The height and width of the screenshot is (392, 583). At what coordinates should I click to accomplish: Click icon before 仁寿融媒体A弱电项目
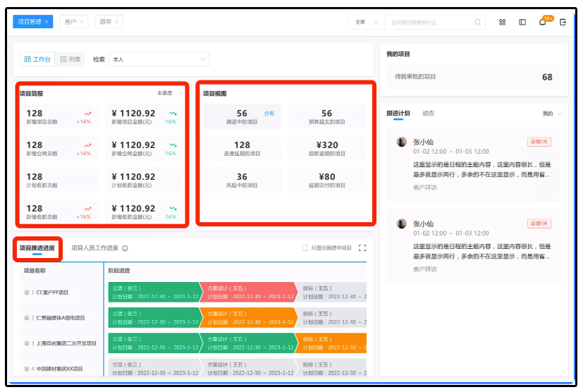26,317
